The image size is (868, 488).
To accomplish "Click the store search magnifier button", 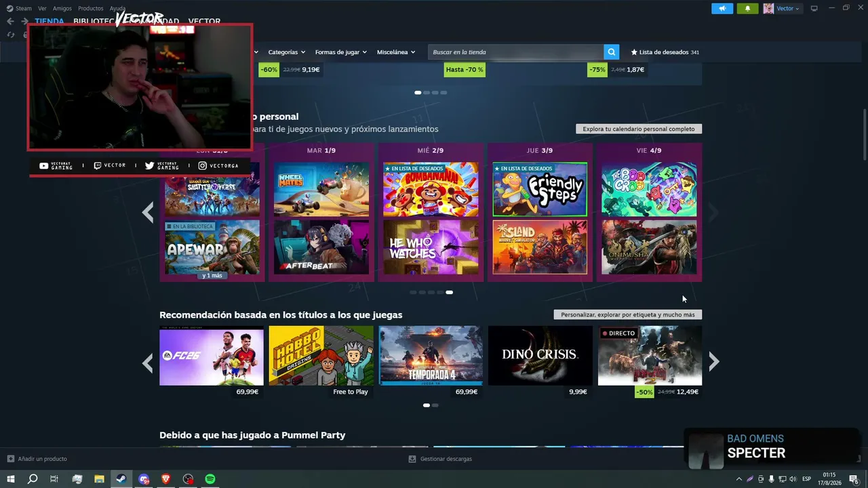I will [612, 52].
